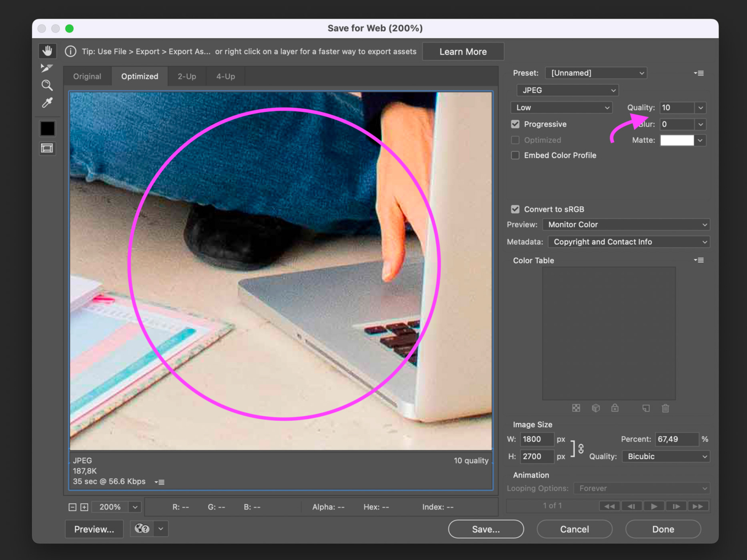Switch to the Original tab
Viewport: 747px width, 560px height.
click(x=87, y=76)
